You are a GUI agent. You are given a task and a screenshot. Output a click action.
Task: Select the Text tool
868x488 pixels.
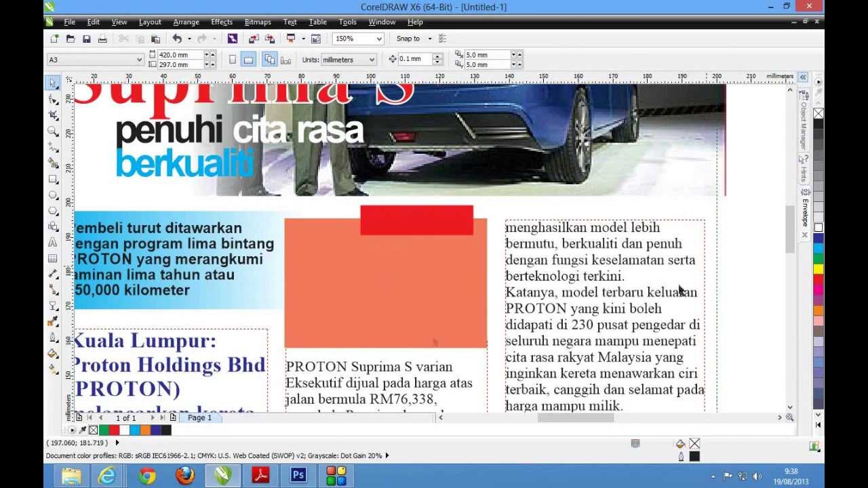point(53,242)
